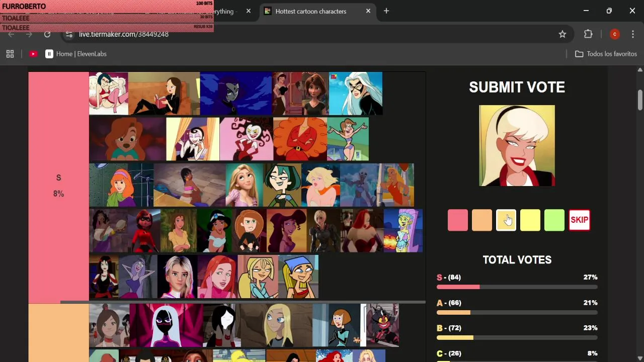
Task: Open the Todos los favoritos folder
Action: [x=606, y=54]
